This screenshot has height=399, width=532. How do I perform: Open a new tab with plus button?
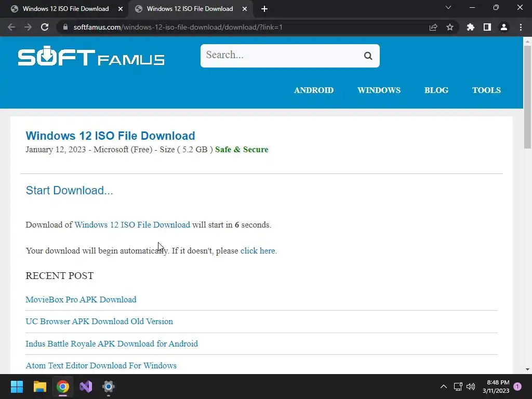[x=264, y=9]
